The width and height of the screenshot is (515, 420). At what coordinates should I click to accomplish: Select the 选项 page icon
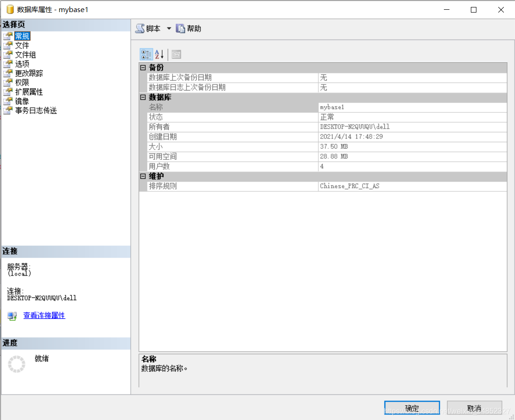click(8, 64)
